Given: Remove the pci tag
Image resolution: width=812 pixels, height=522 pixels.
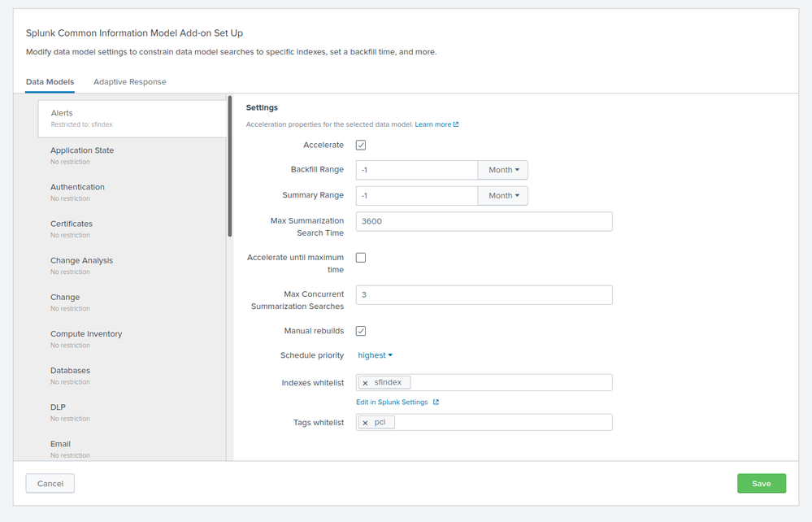Looking at the screenshot, I should pyautogui.click(x=365, y=423).
